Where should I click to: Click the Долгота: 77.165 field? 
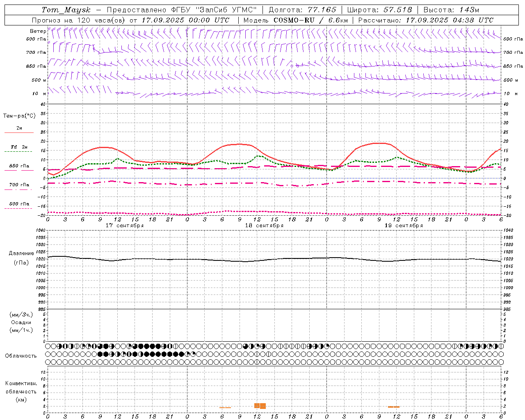tap(302, 10)
